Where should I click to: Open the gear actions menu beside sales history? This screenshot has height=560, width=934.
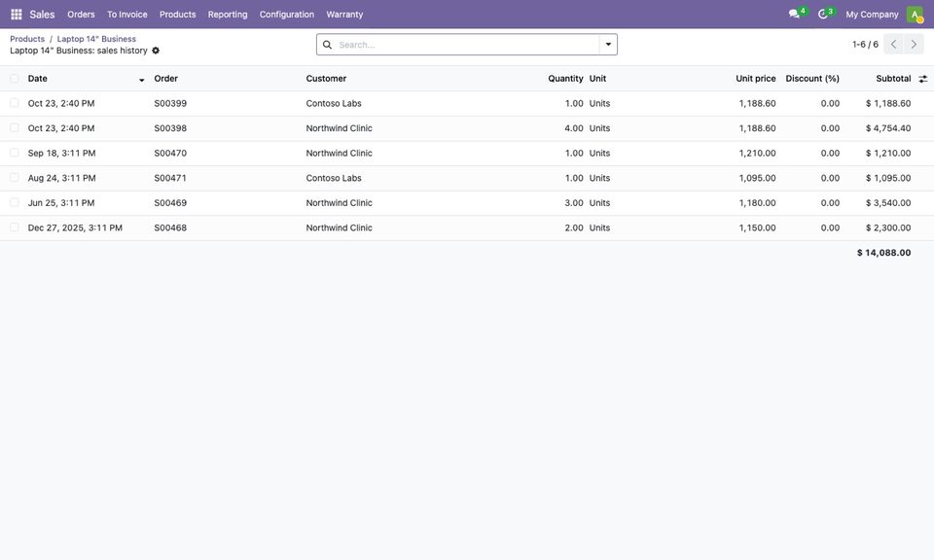click(156, 51)
